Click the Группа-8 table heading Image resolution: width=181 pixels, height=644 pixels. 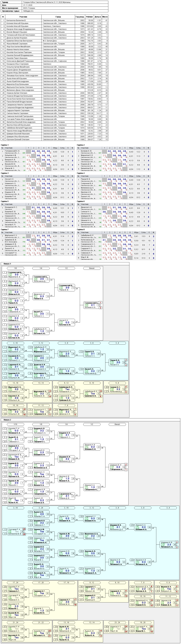click(x=81, y=230)
